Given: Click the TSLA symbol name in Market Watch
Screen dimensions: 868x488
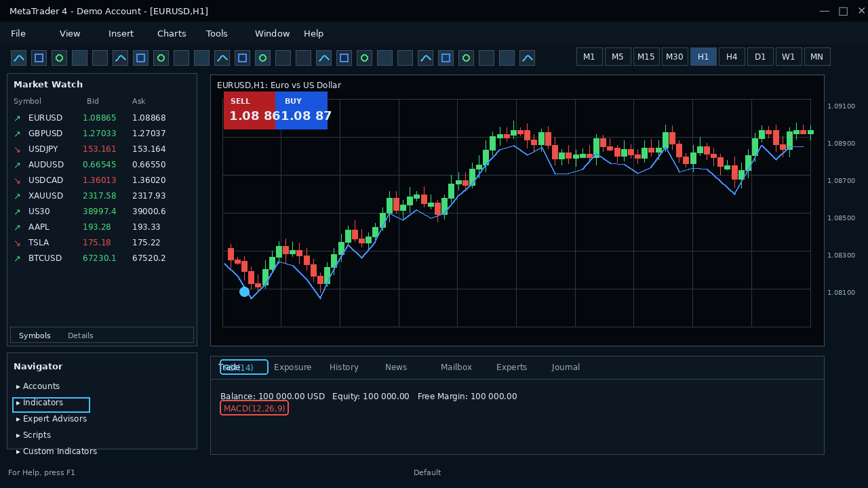Looking at the screenshot, I should tap(39, 243).
